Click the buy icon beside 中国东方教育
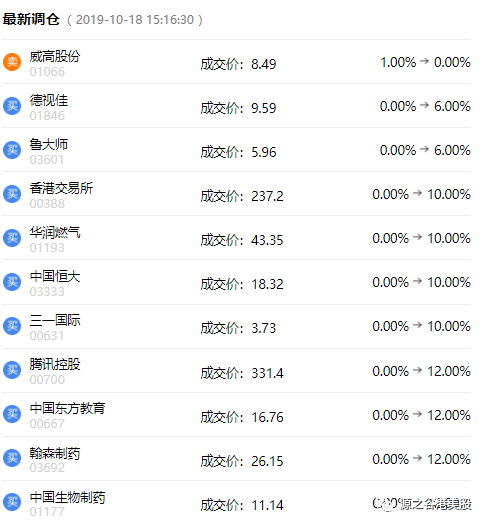 click(12, 414)
